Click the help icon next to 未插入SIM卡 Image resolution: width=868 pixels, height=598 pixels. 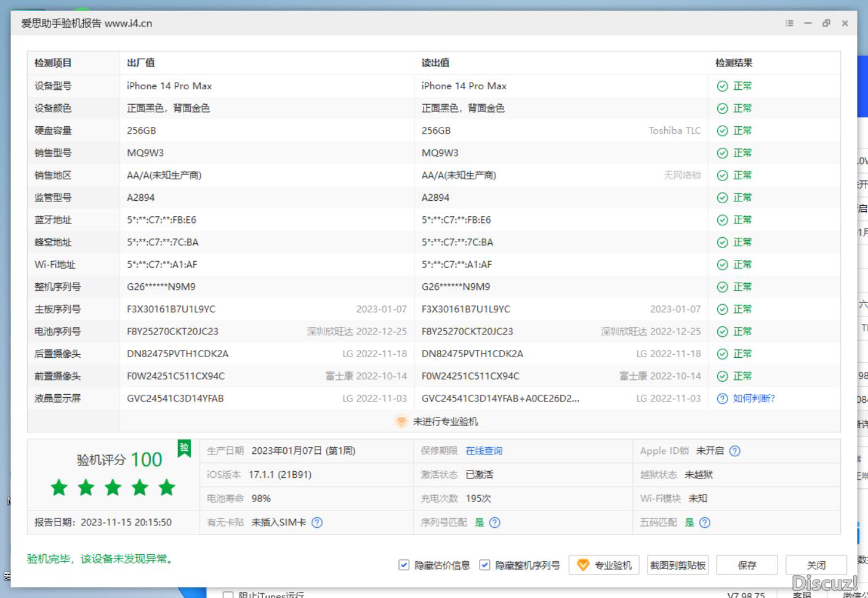coord(317,522)
